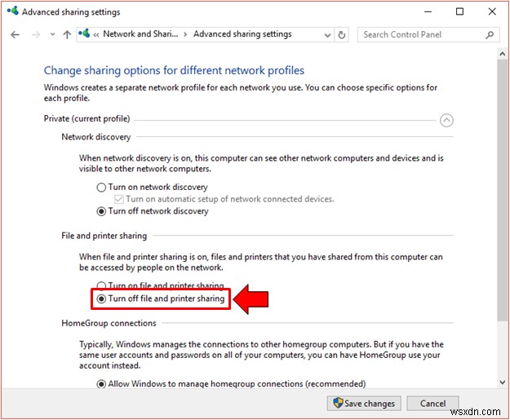Image resolution: width=510 pixels, height=420 pixels.
Task: Click 'Change sharing options for different network profiles' heading
Action: [x=174, y=70]
